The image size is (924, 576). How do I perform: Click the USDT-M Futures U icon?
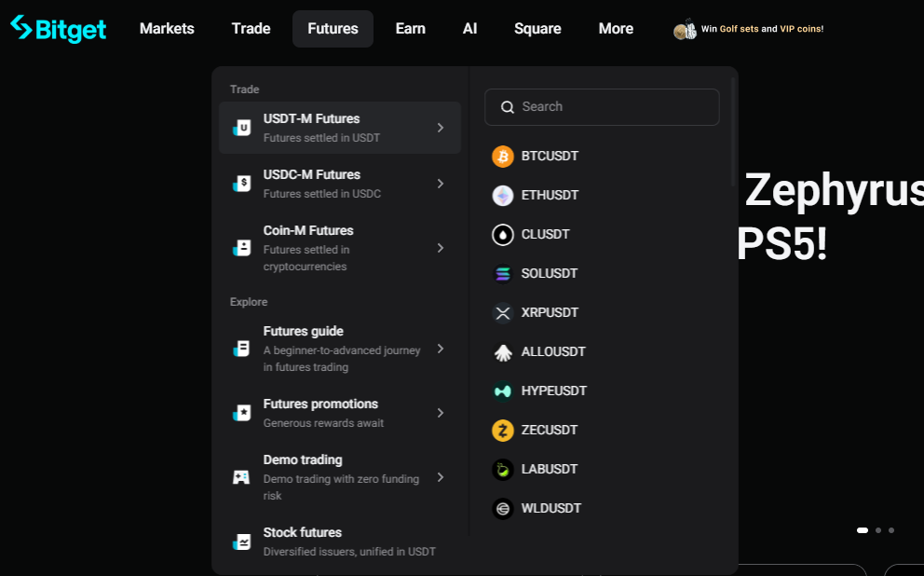(241, 128)
